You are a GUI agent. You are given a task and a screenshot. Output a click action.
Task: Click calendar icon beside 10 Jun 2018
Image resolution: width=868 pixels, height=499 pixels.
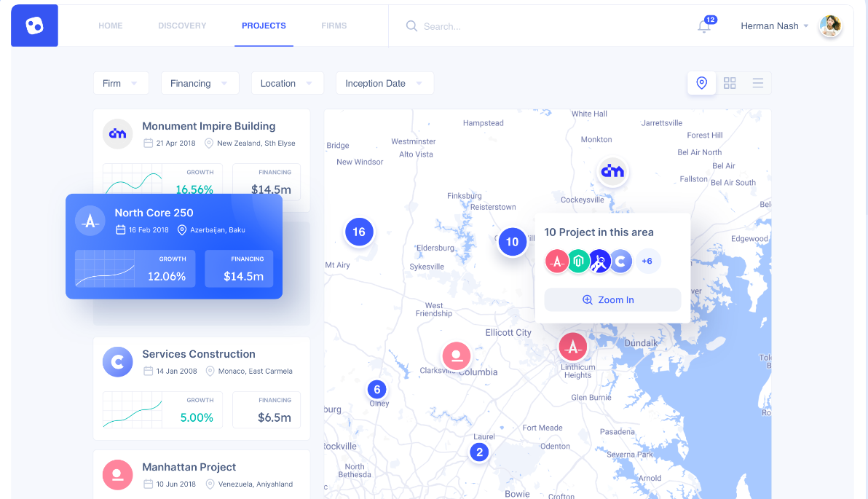(x=149, y=484)
